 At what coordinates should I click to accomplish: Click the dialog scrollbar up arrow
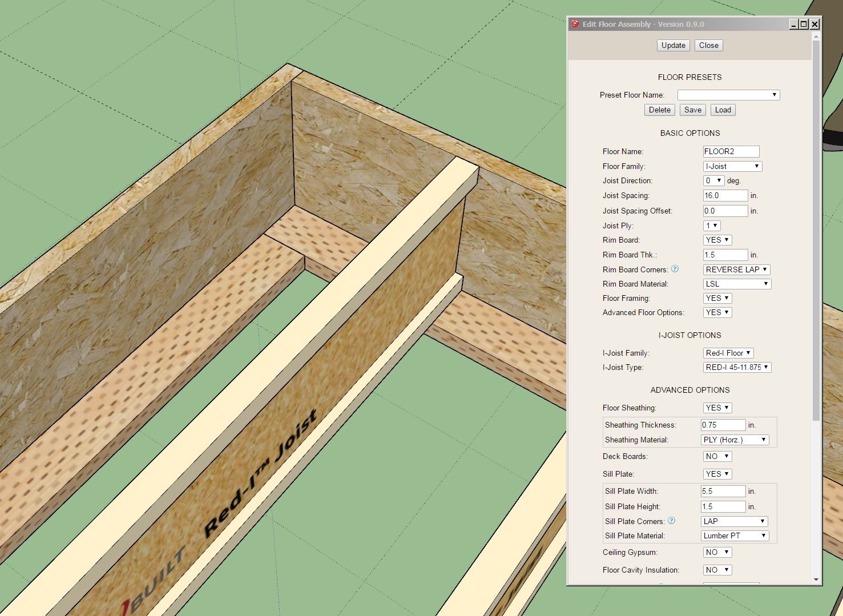click(816, 37)
